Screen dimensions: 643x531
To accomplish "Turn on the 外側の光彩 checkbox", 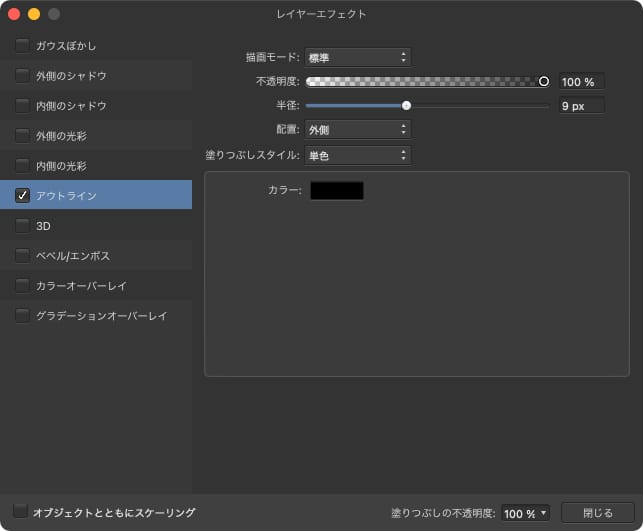I will tap(22, 135).
